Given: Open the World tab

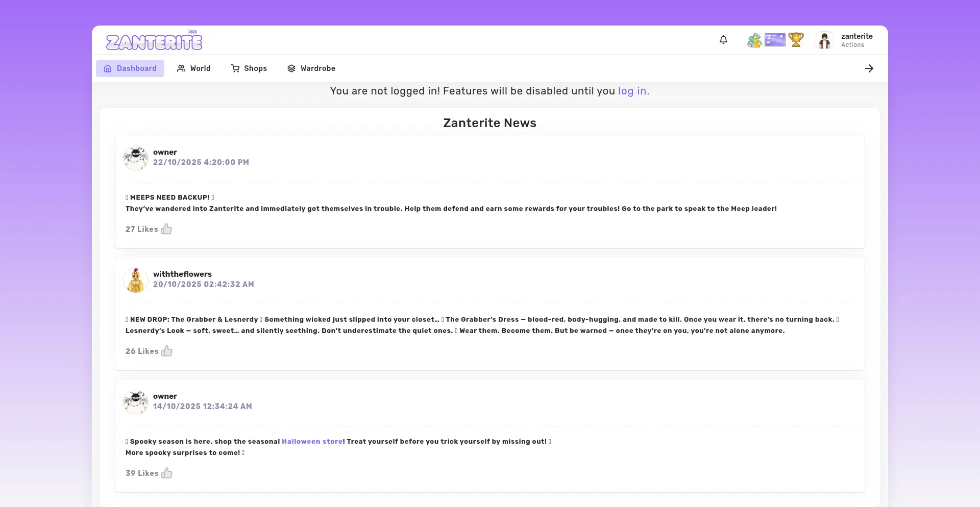Looking at the screenshot, I should (x=194, y=68).
